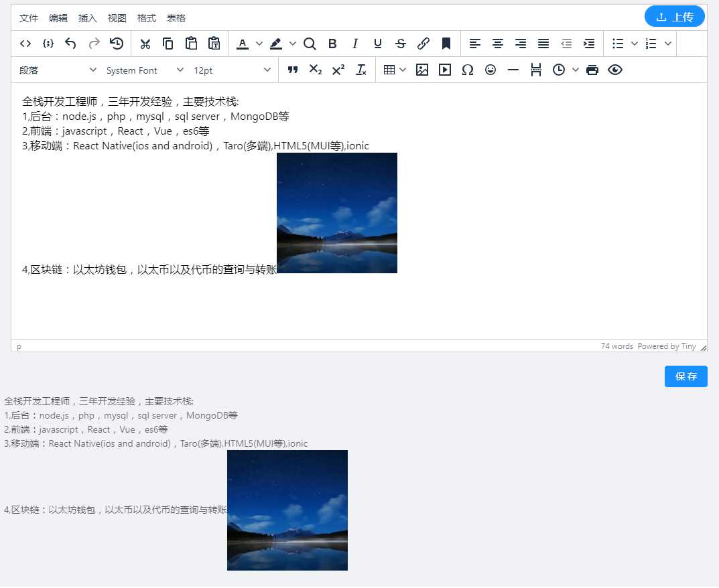Open find and replace
The image size is (719, 588).
point(310,44)
